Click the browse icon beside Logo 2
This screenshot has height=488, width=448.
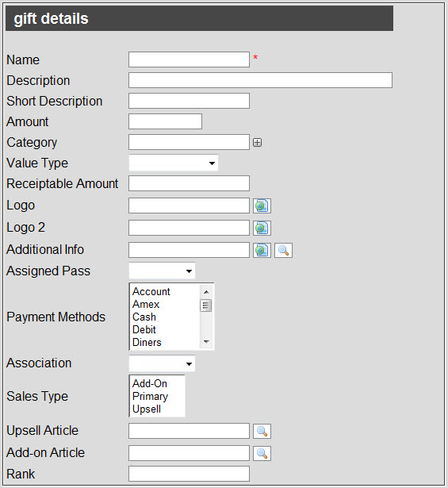(x=262, y=228)
